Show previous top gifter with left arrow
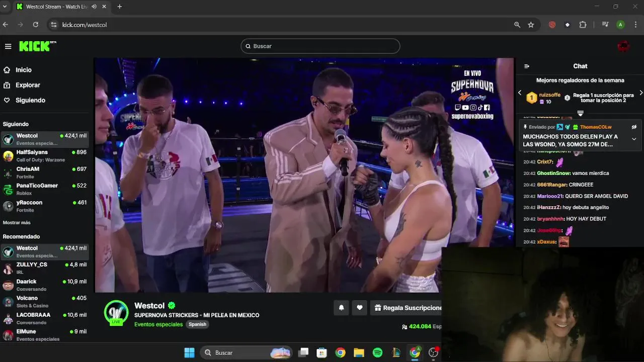This screenshot has width=644, height=362. click(520, 93)
